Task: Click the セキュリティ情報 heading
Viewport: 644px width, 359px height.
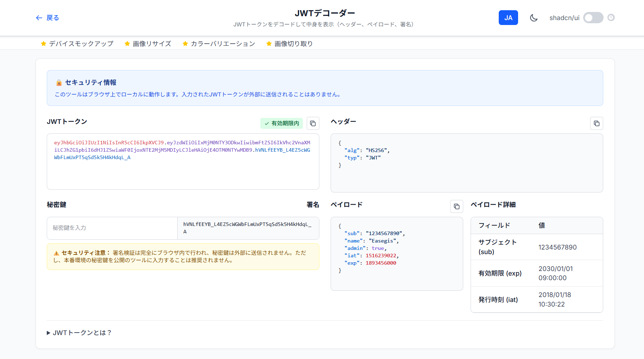Action: [91, 83]
